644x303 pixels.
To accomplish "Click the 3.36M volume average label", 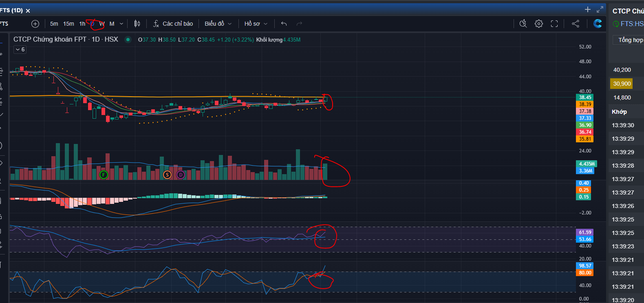I will point(585,170).
